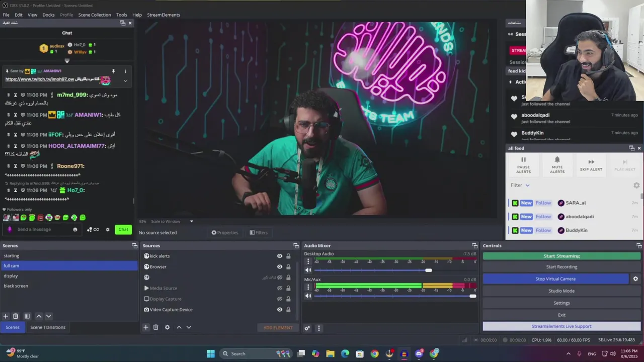Open Settings from Controls

click(561, 303)
